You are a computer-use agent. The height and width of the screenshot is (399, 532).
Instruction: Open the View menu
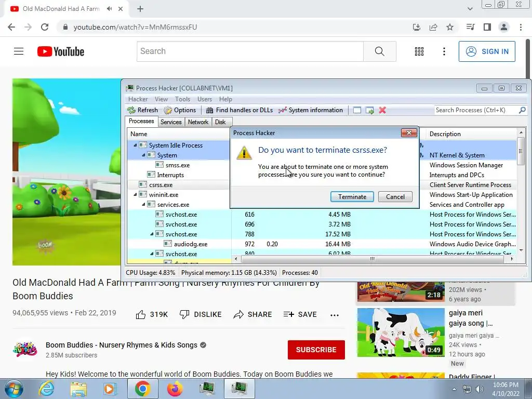click(161, 99)
